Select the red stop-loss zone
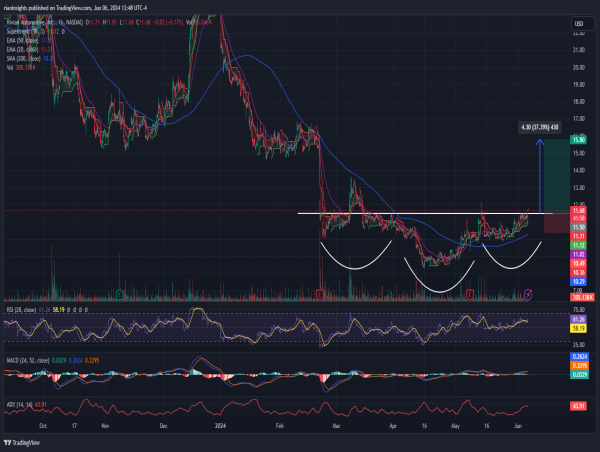 [x=557, y=223]
